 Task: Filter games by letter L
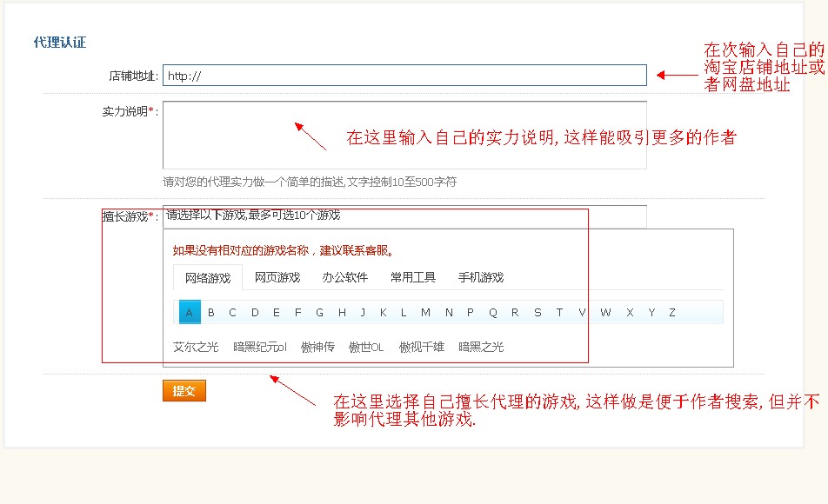tap(404, 313)
